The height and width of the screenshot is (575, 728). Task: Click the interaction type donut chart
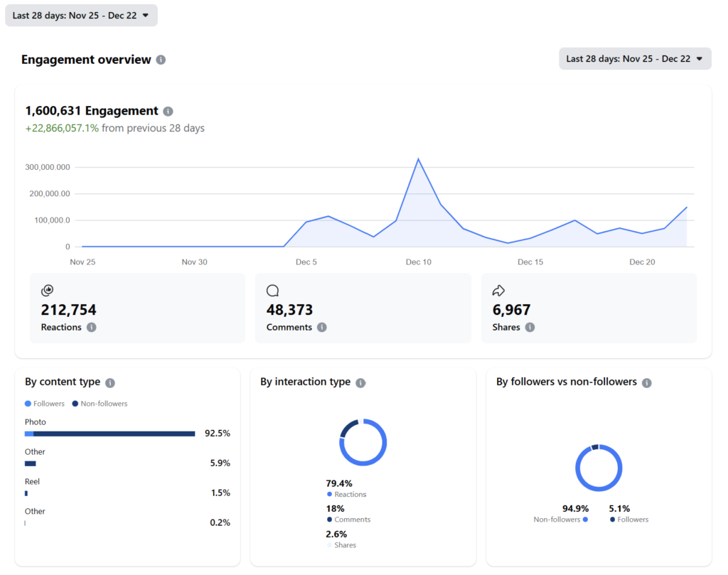pyautogui.click(x=363, y=442)
